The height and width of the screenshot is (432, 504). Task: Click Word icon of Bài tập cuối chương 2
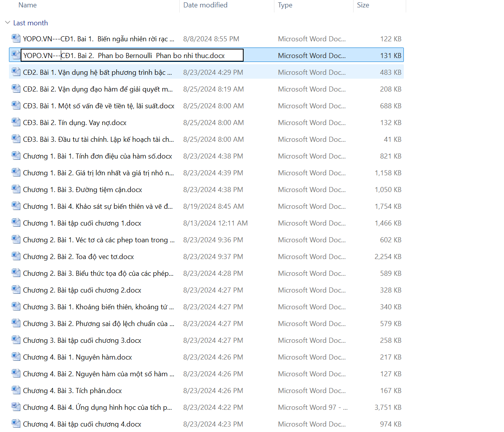pyautogui.click(x=16, y=289)
